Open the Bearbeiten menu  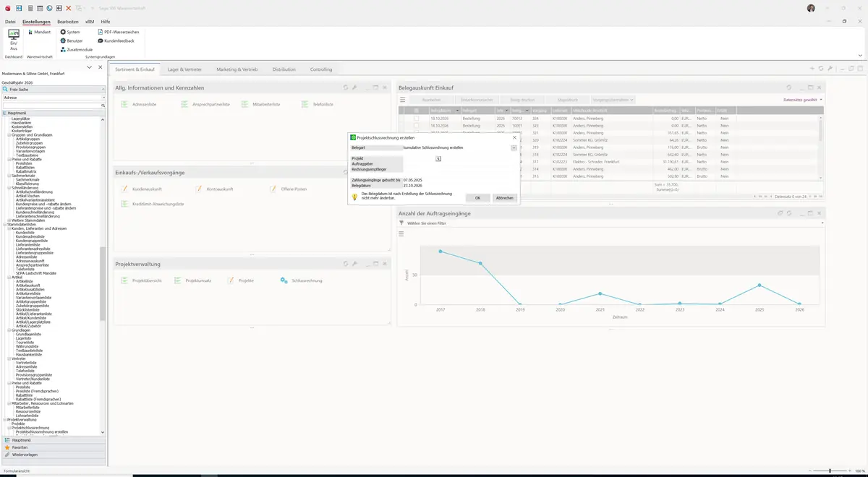pos(68,22)
